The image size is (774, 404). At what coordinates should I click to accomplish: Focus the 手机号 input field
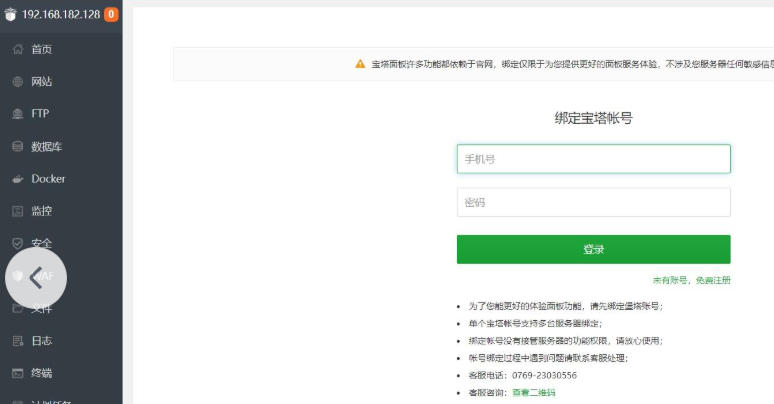tap(593, 159)
